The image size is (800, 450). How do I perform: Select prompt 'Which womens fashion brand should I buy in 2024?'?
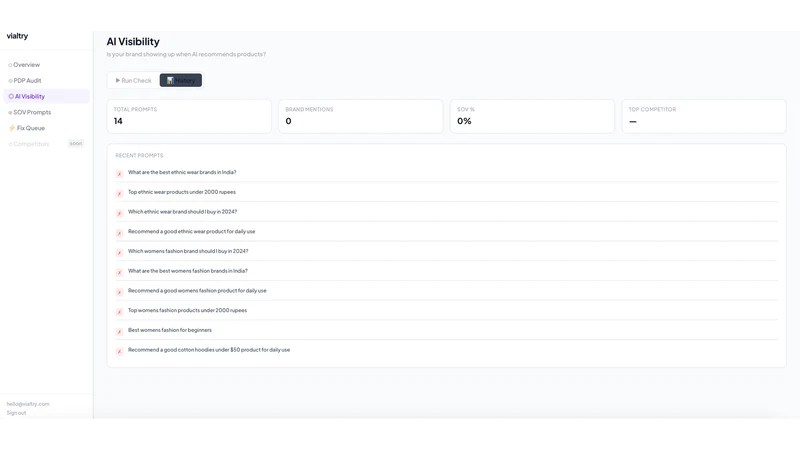tap(188, 252)
